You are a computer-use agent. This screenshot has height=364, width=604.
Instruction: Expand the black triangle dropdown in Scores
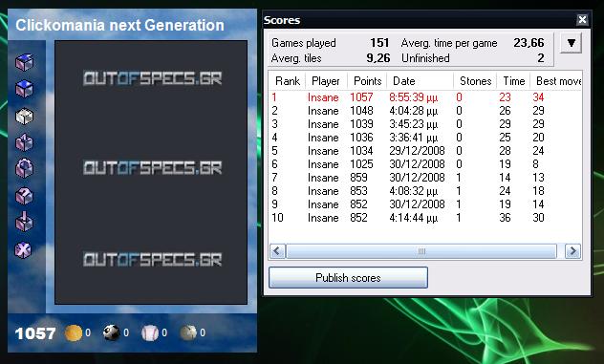(571, 43)
